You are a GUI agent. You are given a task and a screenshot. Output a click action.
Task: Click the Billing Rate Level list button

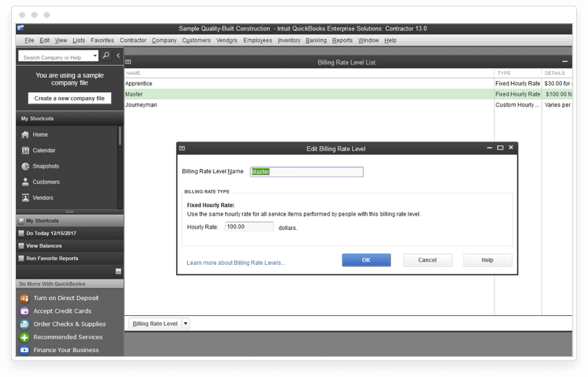click(155, 324)
